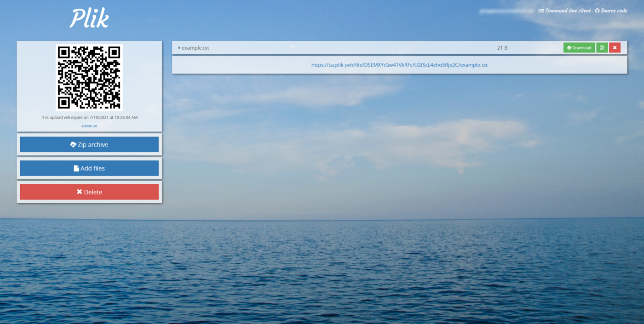Image resolution: width=644 pixels, height=324 pixels.
Task: Click the Zip archive button label
Action: coord(93,145)
